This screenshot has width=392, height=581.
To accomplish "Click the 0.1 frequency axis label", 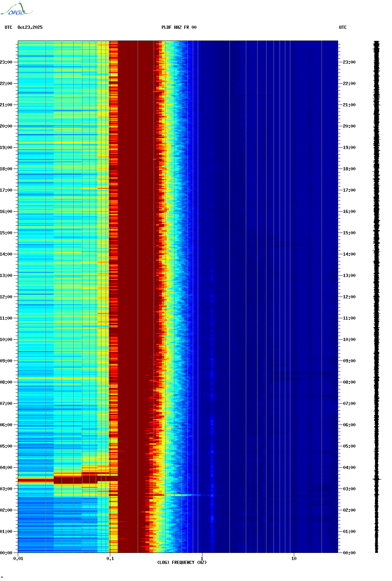I will coord(110,559).
